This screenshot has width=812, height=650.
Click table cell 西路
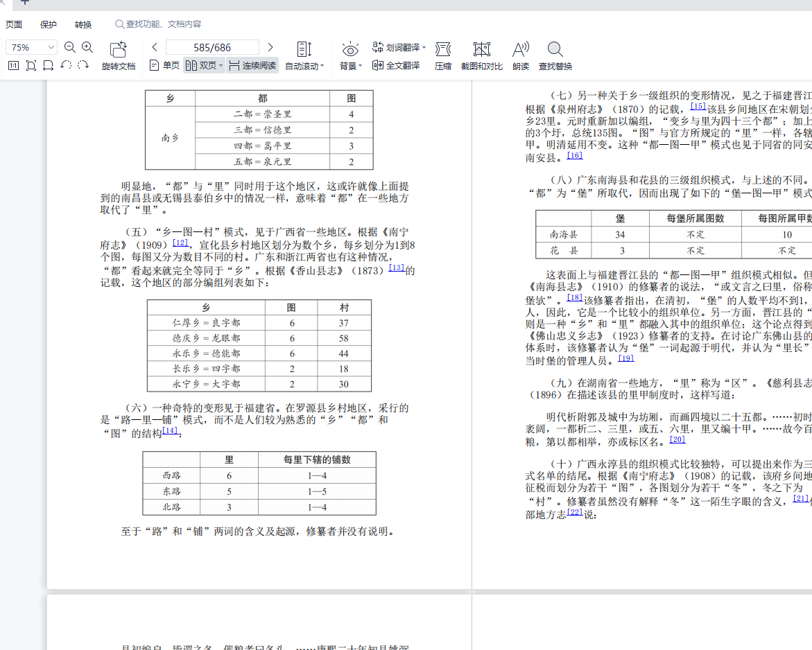tap(172, 475)
